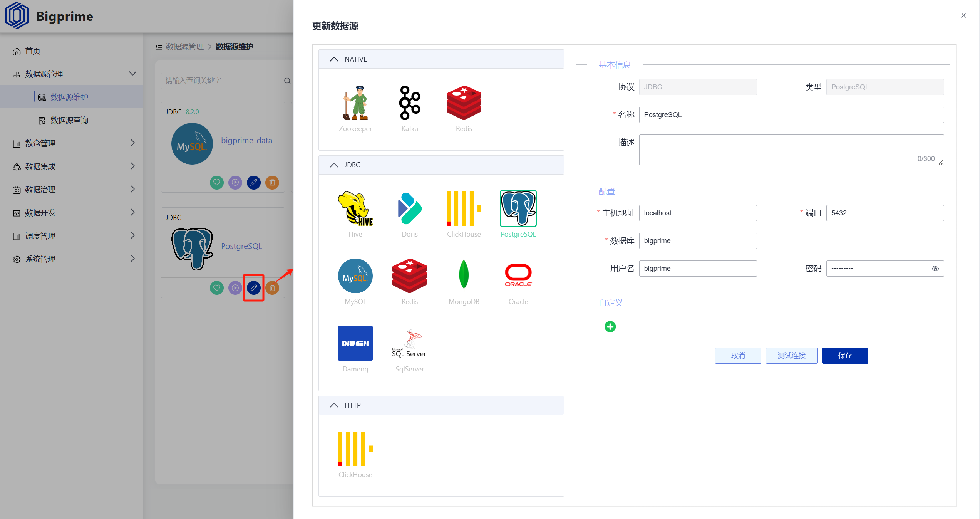Toggle the sidebar collapse icon beside breadcrumb
Image resolution: width=980 pixels, height=519 pixels.
click(x=159, y=47)
